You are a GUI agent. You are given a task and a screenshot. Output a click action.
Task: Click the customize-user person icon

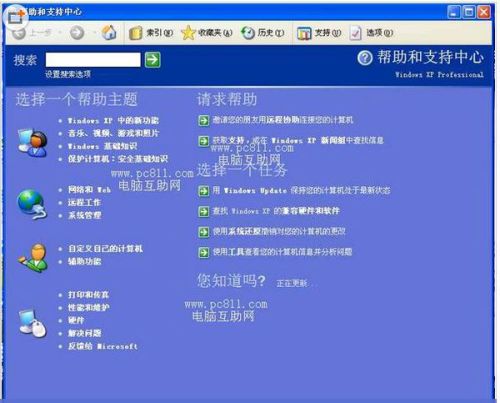32,257
